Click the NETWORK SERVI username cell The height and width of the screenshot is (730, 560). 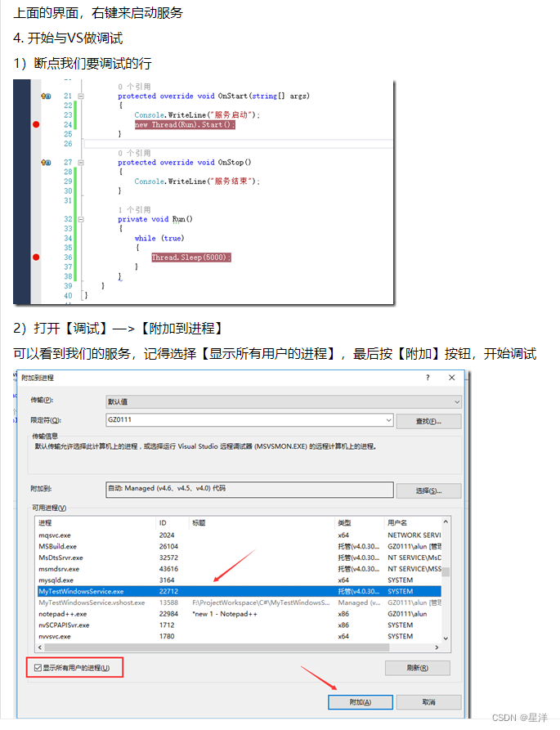coord(414,535)
